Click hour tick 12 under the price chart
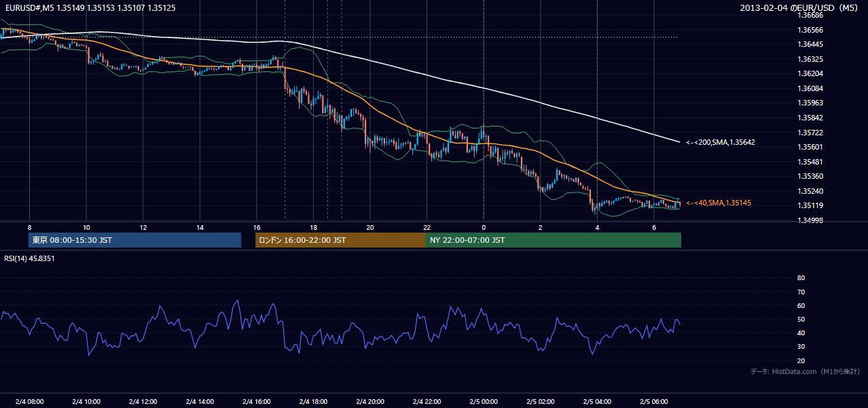This screenshot has height=408, width=868. [143, 227]
